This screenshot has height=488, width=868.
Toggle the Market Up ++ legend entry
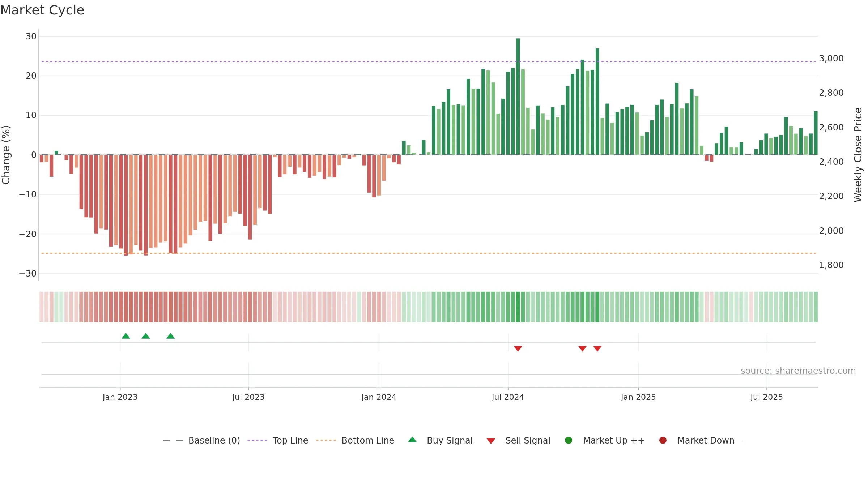tap(604, 440)
